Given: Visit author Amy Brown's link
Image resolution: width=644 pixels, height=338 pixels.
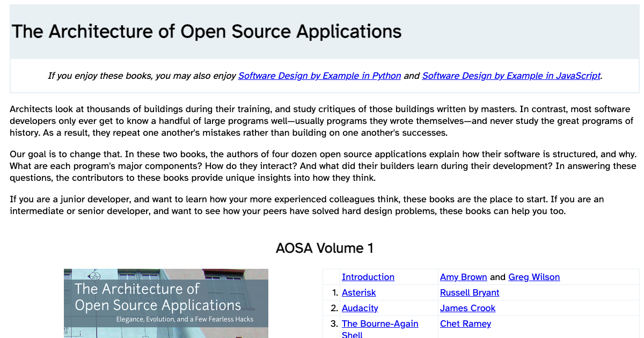Looking at the screenshot, I should pos(464,277).
